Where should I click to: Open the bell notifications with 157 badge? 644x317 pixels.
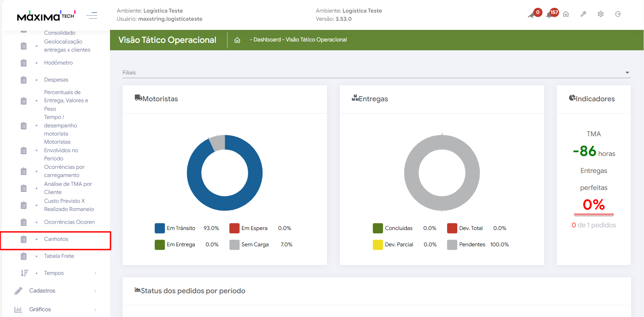pyautogui.click(x=550, y=14)
